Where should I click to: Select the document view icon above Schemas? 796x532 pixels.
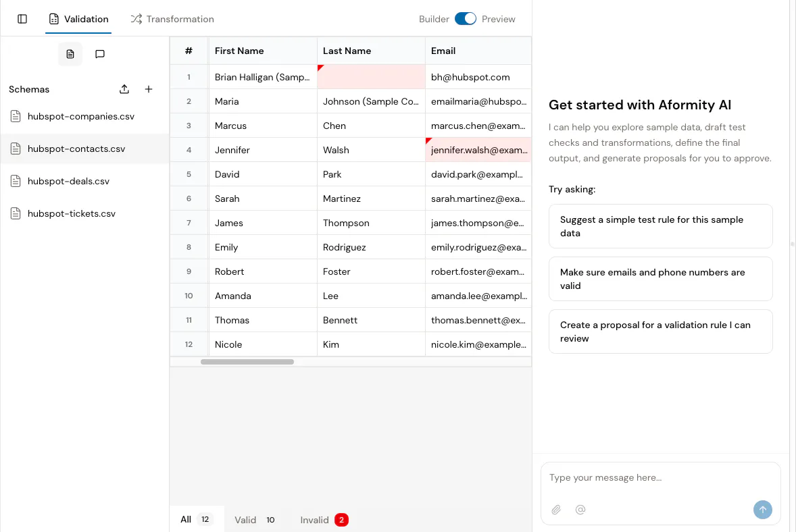pyautogui.click(x=70, y=54)
